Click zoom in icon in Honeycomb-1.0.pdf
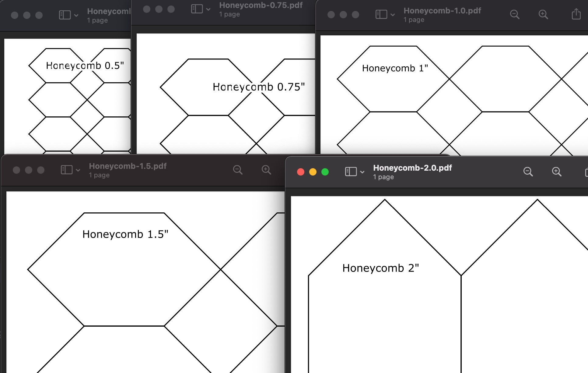 pos(544,14)
